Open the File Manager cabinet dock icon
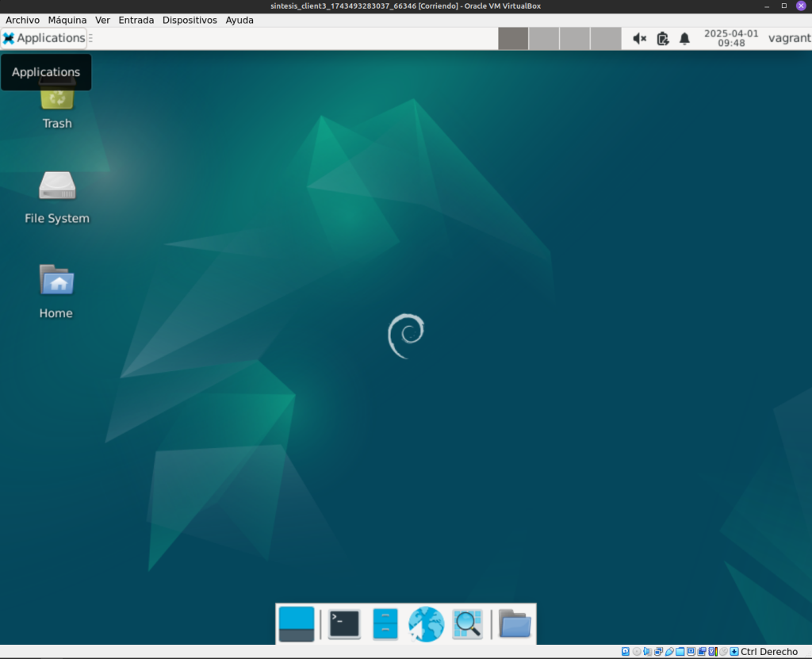The image size is (812, 659). [385, 624]
